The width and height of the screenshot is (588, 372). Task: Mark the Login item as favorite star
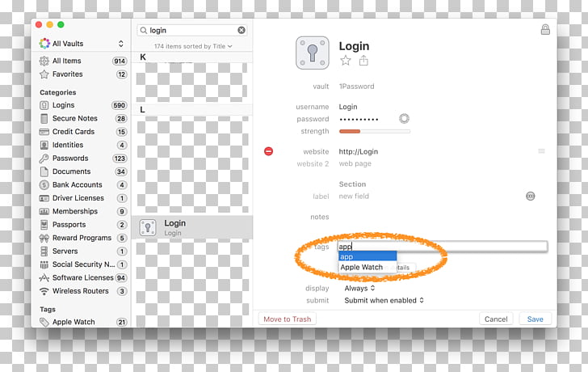pyautogui.click(x=346, y=61)
